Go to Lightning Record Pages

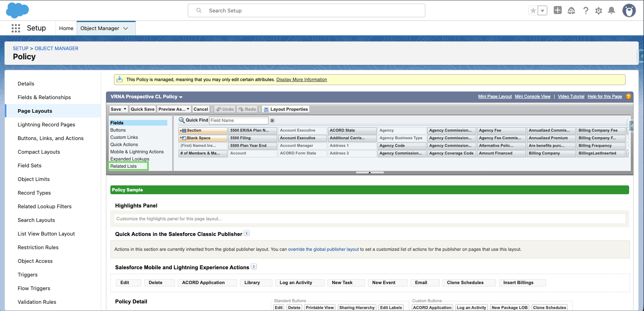[x=47, y=124]
